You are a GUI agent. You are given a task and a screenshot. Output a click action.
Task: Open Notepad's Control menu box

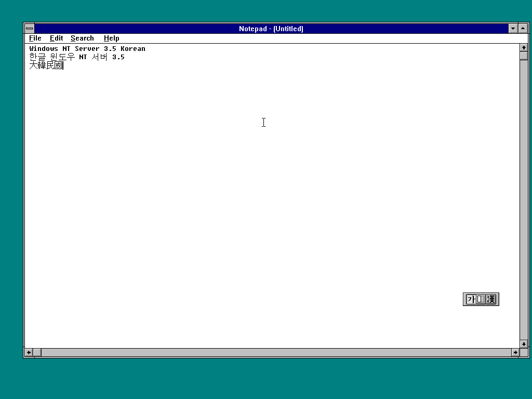[30, 29]
